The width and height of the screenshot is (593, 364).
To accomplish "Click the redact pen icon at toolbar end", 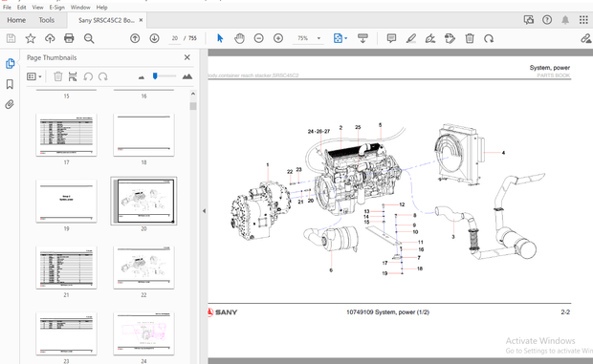I will pyautogui.click(x=585, y=38).
